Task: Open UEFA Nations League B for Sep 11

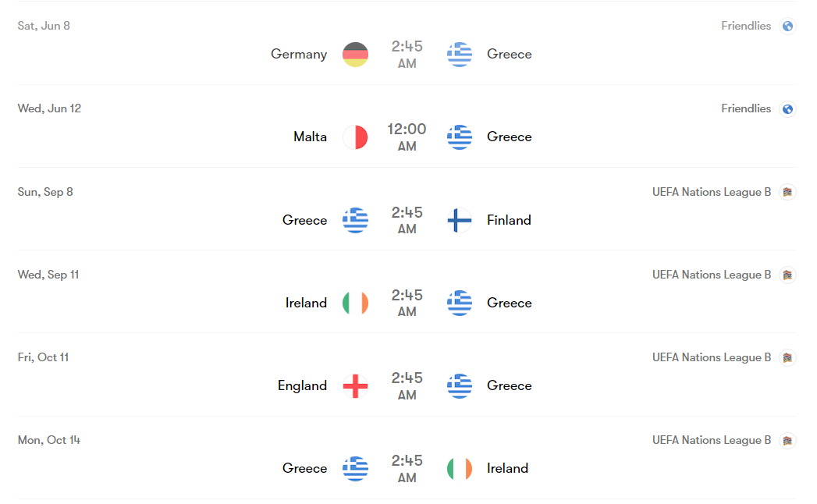Action: pyautogui.click(x=711, y=275)
